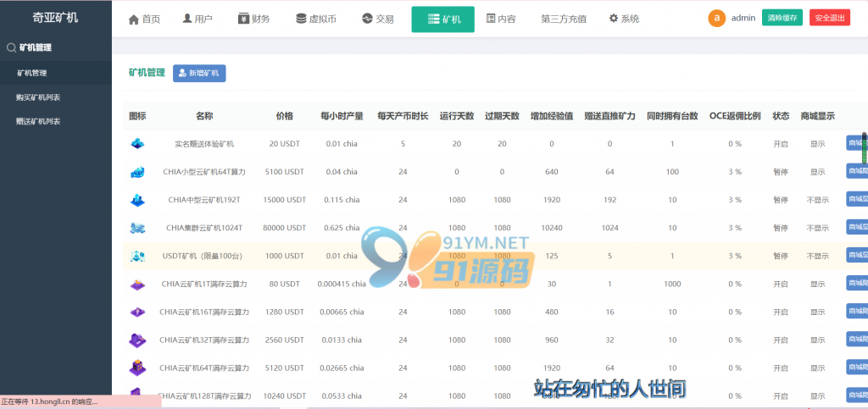Click the name 实名赠送体验矿机

pos(204,144)
